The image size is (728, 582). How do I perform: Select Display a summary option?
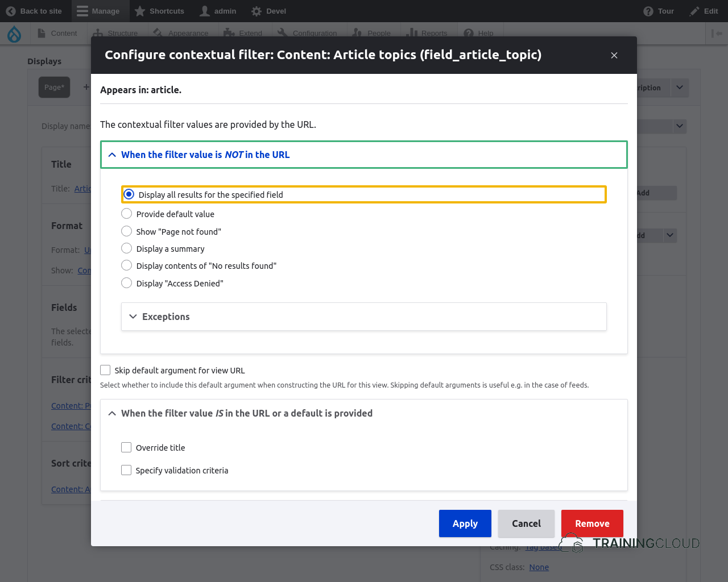(127, 248)
